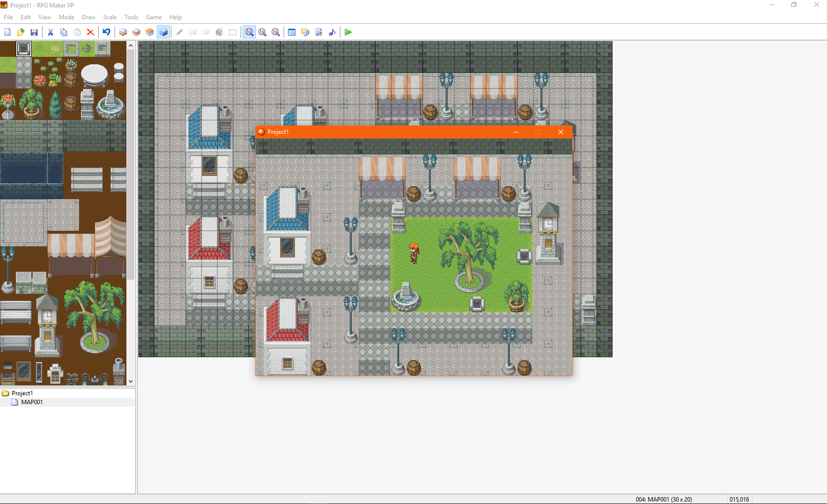Screen dimensions: 827x504
Task: Select the rectangle drawing tool
Action: coord(193,32)
